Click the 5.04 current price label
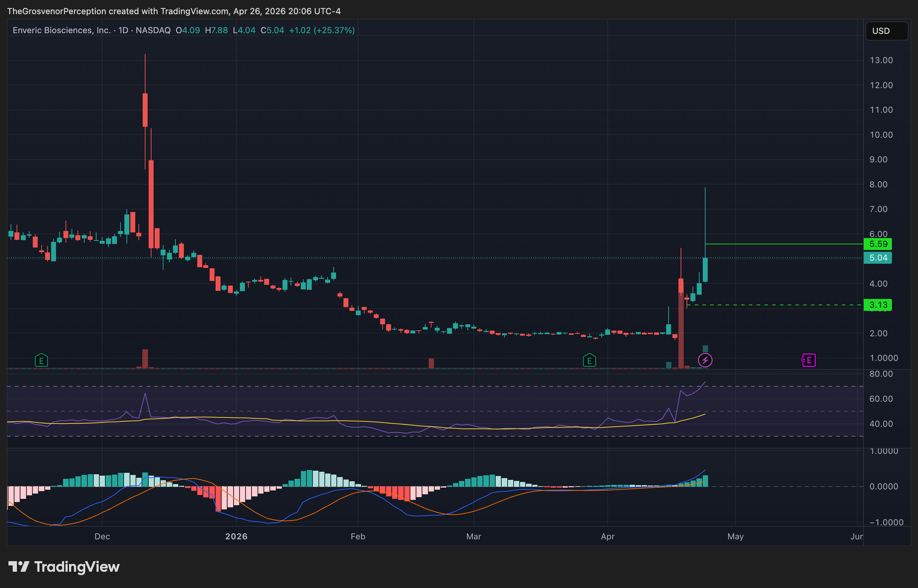The width and height of the screenshot is (918, 588). click(x=878, y=258)
